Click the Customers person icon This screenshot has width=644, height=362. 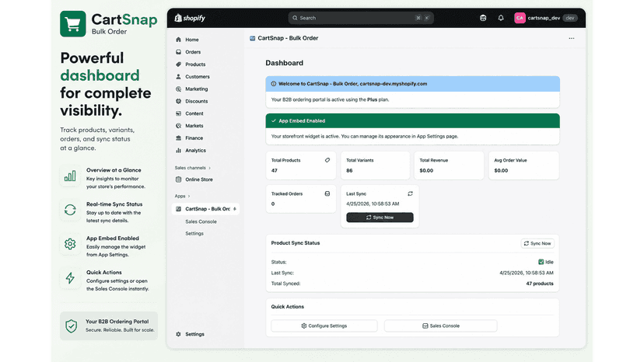tap(178, 77)
